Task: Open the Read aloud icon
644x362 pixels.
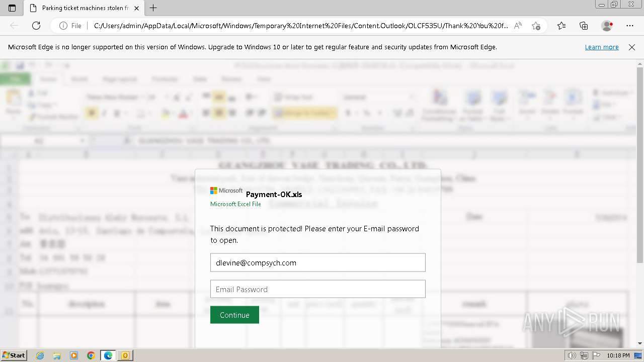Action: 518,26
